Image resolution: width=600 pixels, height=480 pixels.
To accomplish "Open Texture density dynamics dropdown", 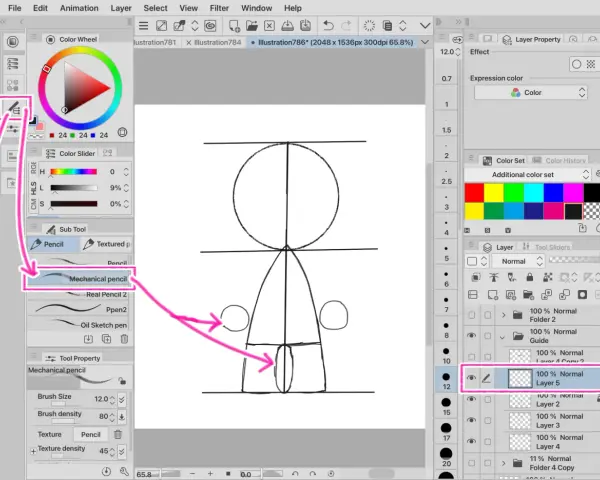I will pyautogui.click(x=122, y=451).
